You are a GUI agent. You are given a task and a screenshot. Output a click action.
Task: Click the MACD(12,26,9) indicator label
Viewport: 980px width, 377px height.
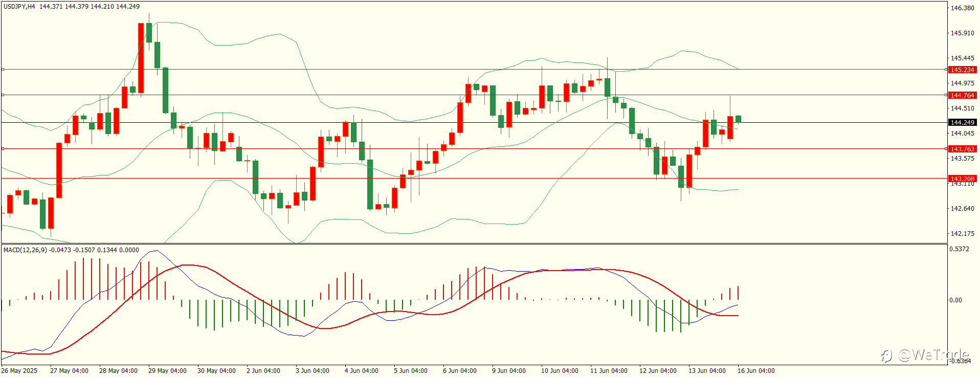tap(25, 250)
